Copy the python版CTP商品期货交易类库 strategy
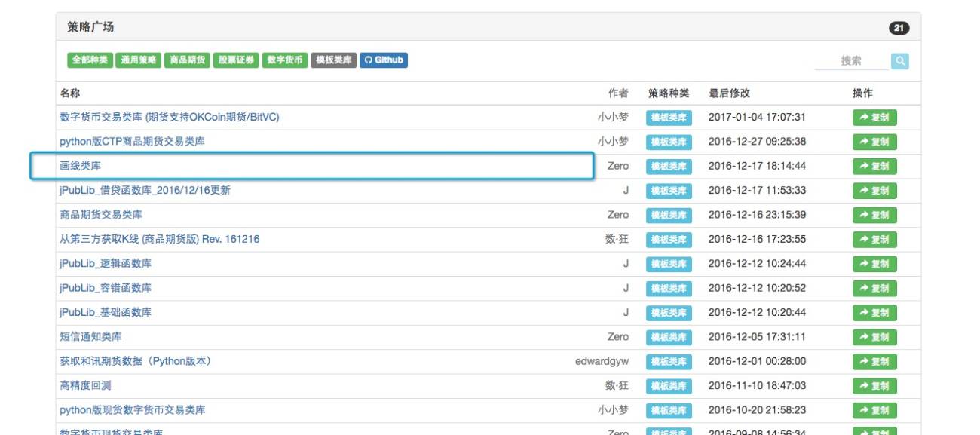The image size is (980, 435). [874, 142]
